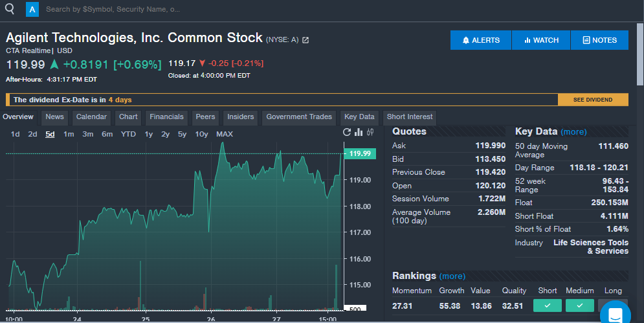The height and width of the screenshot is (323, 644).
Task: Click Life Sciences Tools & Services industry
Action: (x=591, y=247)
